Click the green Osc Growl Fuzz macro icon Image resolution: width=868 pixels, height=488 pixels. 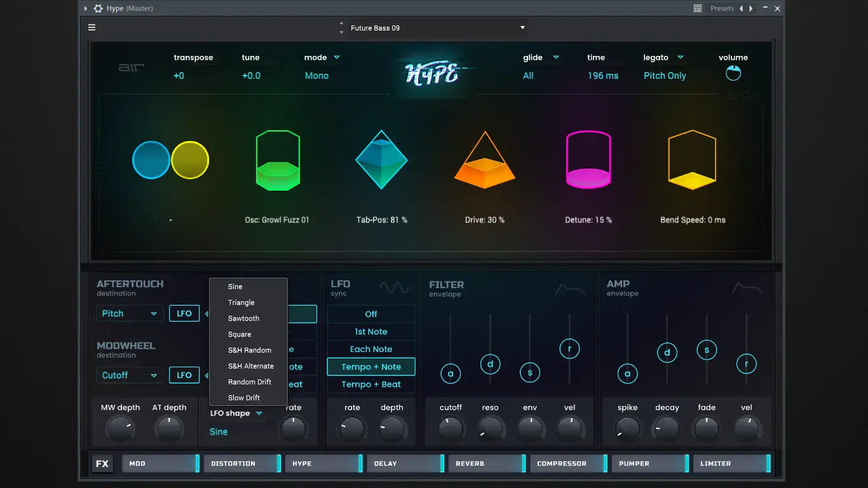pos(278,161)
